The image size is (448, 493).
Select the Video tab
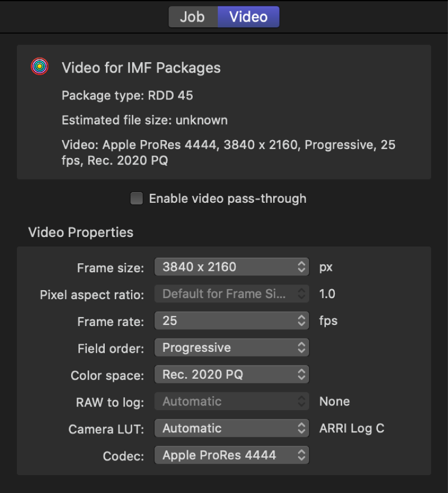point(247,16)
